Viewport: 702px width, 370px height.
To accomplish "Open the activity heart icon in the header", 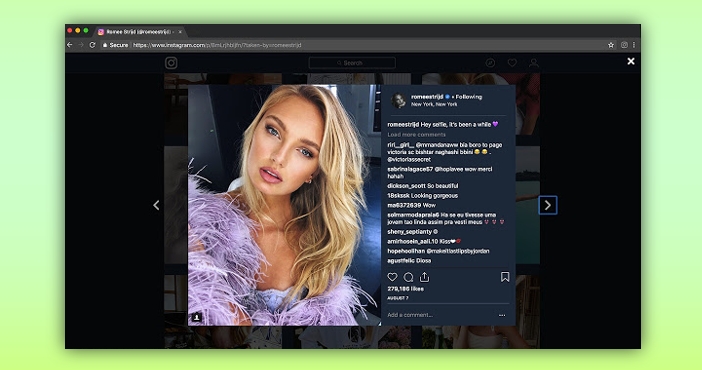I will coord(512,63).
